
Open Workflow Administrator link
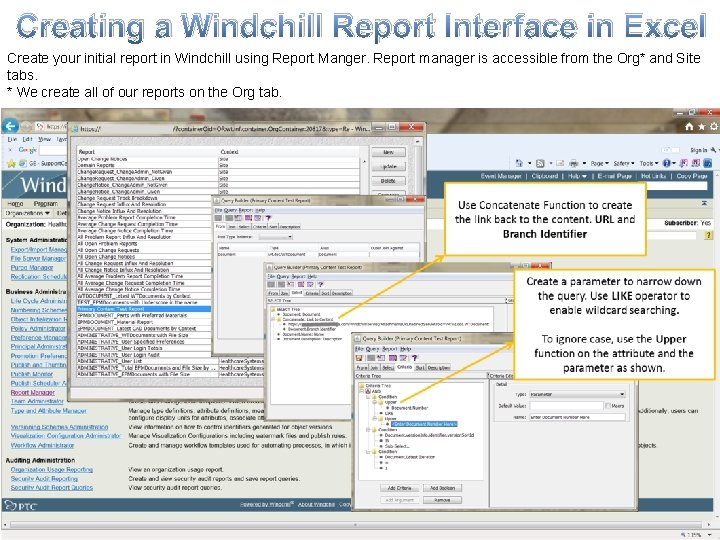42,445
